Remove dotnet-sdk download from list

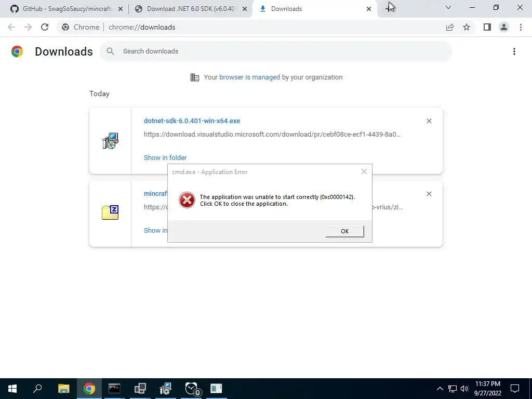[429, 121]
